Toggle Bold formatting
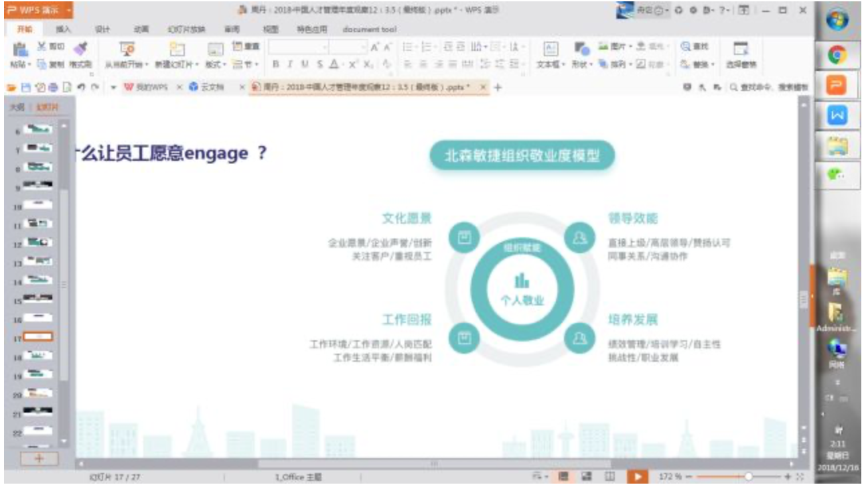This screenshot has height=489, width=868. click(275, 64)
